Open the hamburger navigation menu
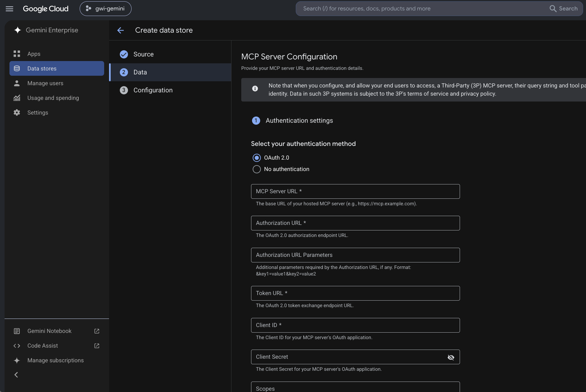This screenshot has width=586, height=392. [x=9, y=9]
